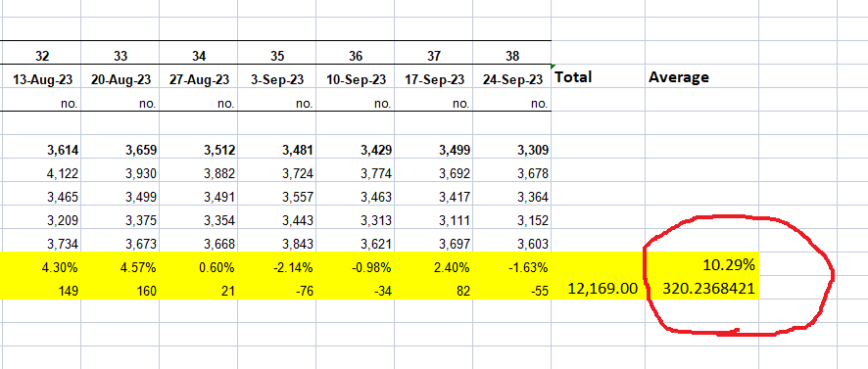Select the week 36 header cell
Screen dimensions: 868x369
pyautogui.click(x=356, y=53)
